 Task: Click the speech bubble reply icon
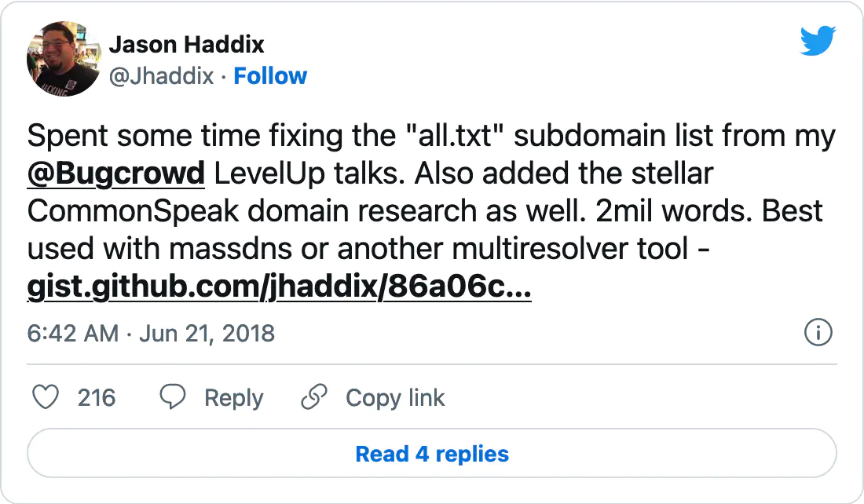click(x=173, y=397)
